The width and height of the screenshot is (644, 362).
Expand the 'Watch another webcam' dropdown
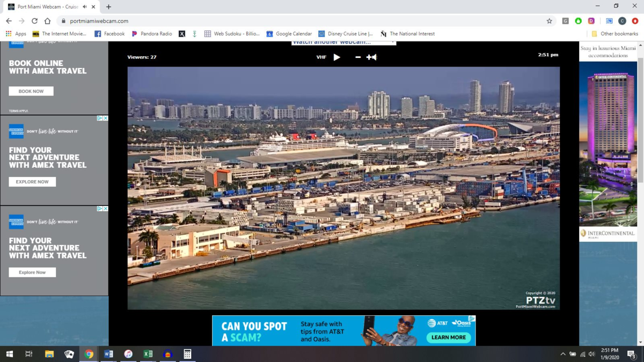coord(343,42)
